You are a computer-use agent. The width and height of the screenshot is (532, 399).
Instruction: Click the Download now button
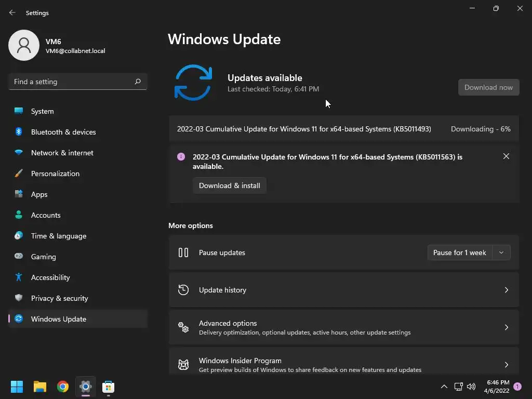[x=488, y=87]
